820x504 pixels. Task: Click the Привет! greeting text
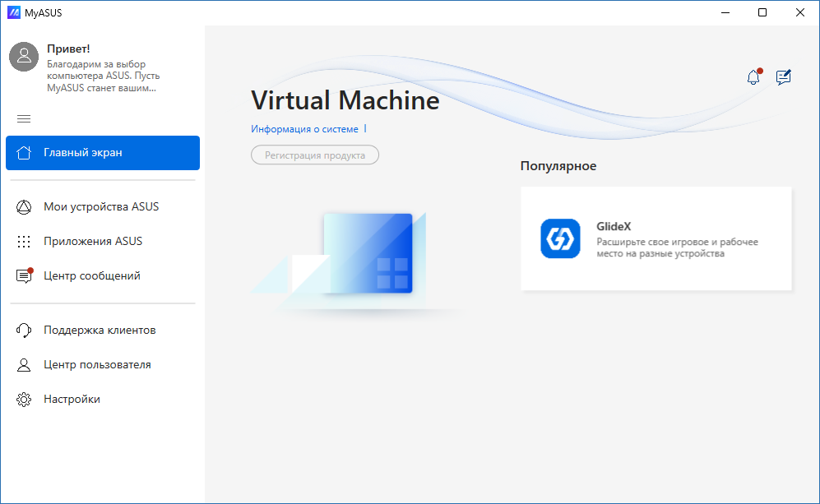coord(68,49)
